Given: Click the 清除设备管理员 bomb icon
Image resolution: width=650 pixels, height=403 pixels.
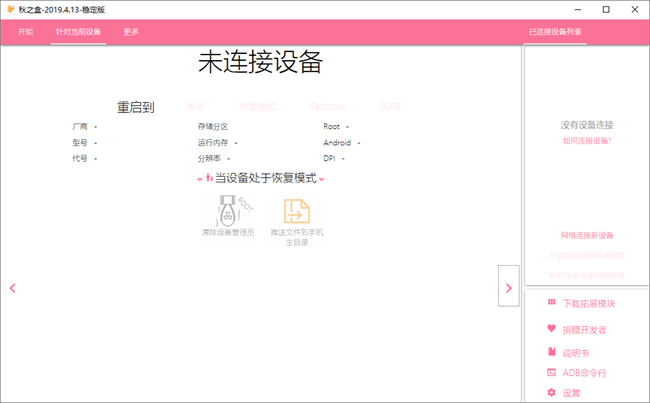Looking at the screenshot, I should pyautogui.click(x=228, y=211).
